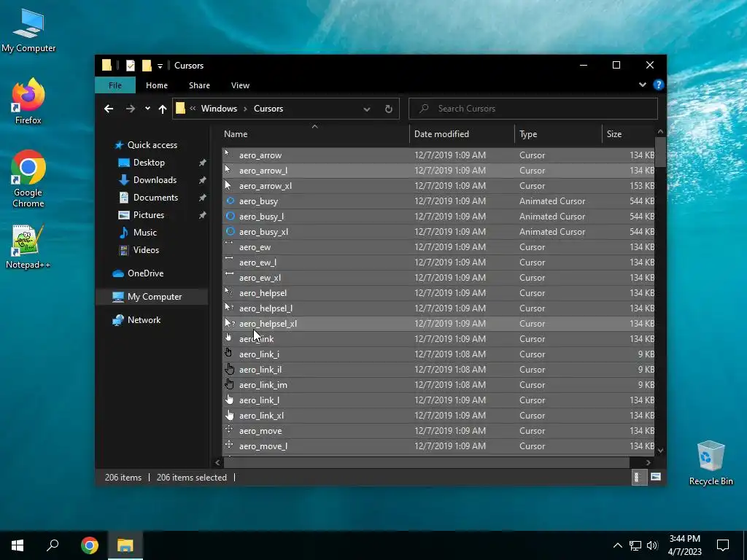
Task: Click the aero_arrow_xl file icon
Action: (x=228, y=185)
